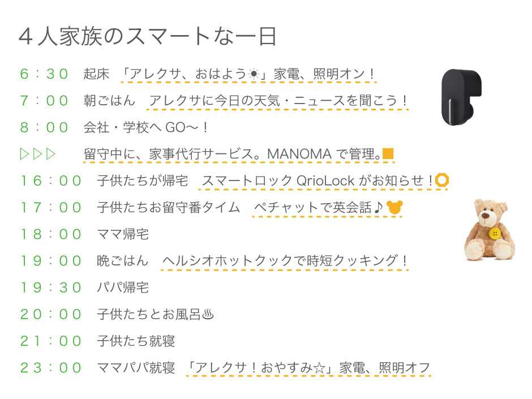Click the black Qrio smart lock image
This screenshot has width=532, height=399.
(461, 97)
